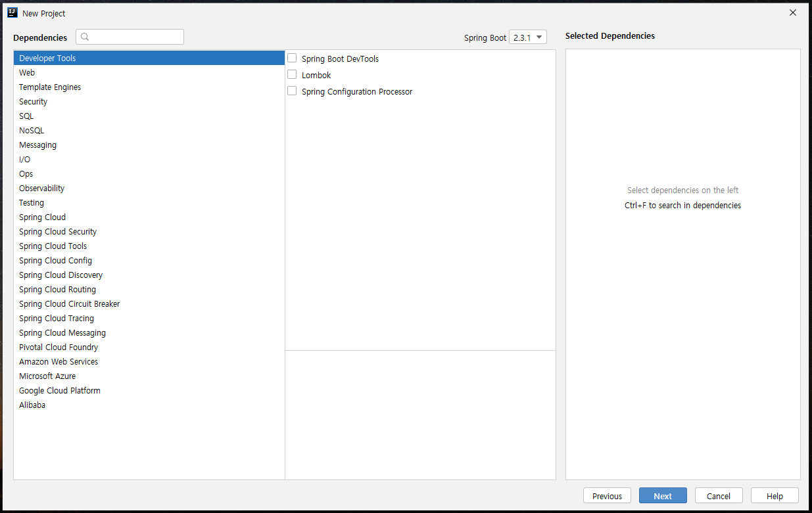The height and width of the screenshot is (513, 812).
Task: Click Spring Configuration Processor label
Action: (x=357, y=91)
